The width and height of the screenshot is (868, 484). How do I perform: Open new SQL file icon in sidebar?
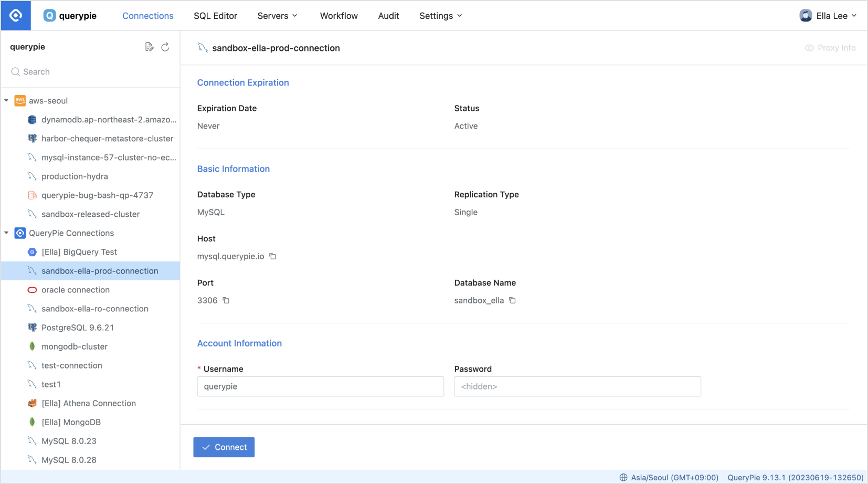coord(150,47)
